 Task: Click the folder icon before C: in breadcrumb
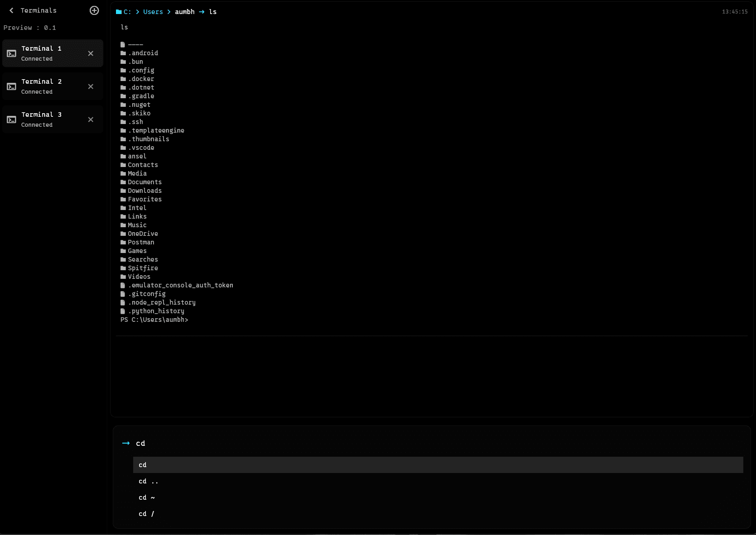119,12
